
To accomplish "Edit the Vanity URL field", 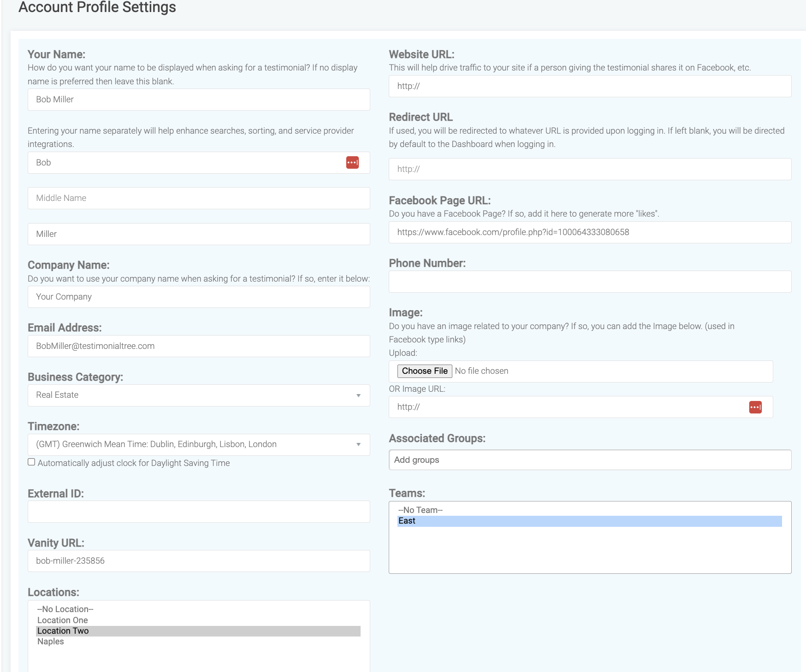I will 199,561.
